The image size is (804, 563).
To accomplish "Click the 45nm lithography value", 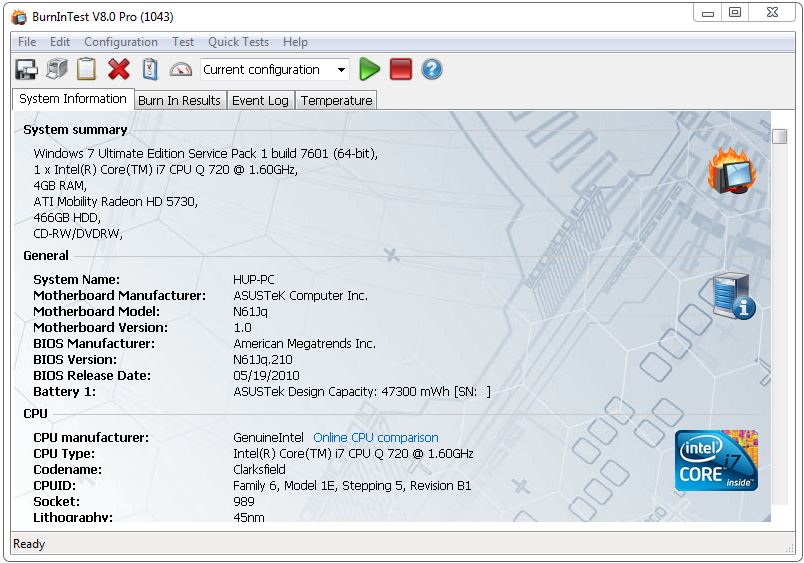I will 249,517.
